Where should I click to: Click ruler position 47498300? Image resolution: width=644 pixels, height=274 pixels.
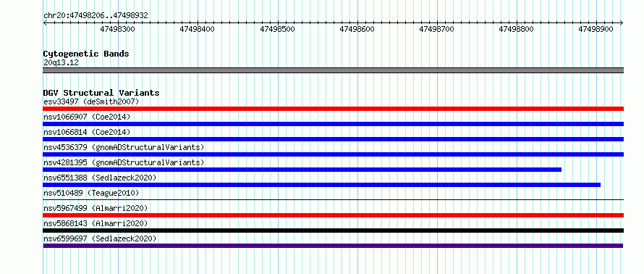[117, 29]
